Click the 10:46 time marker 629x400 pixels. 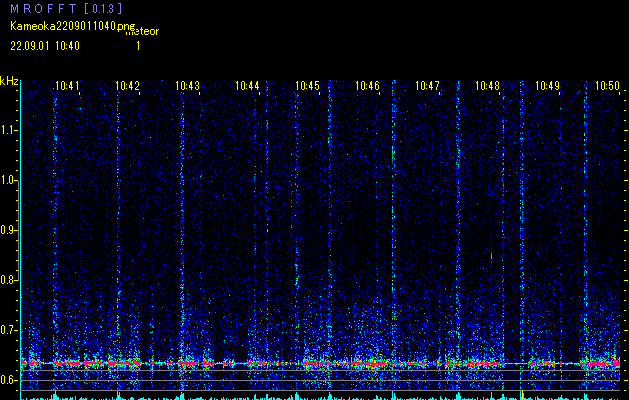367,85
